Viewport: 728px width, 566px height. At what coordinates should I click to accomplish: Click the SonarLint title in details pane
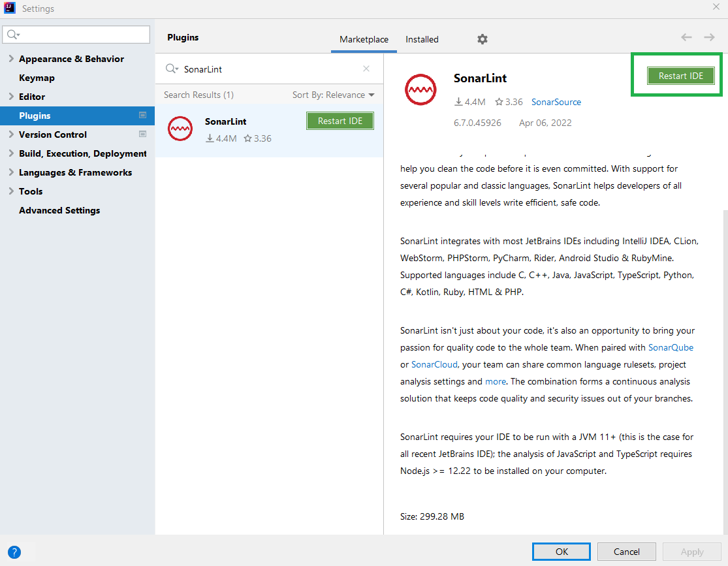[x=480, y=78]
